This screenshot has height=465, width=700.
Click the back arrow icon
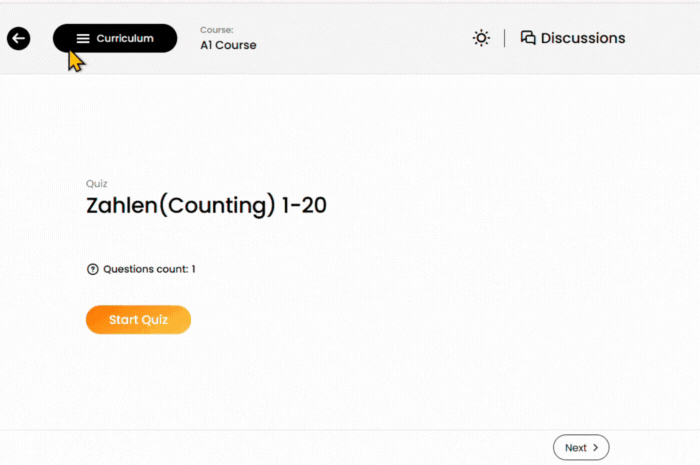[18, 38]
